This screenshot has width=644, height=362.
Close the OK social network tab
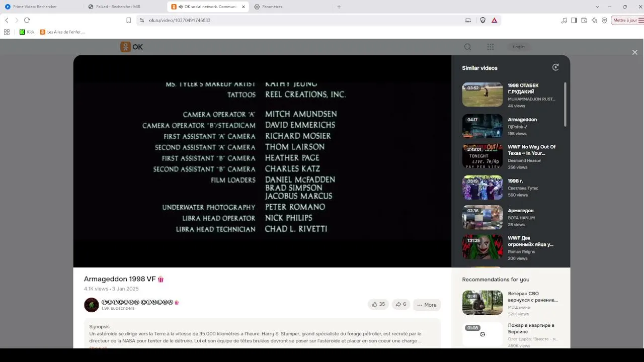tap(244, 7)
